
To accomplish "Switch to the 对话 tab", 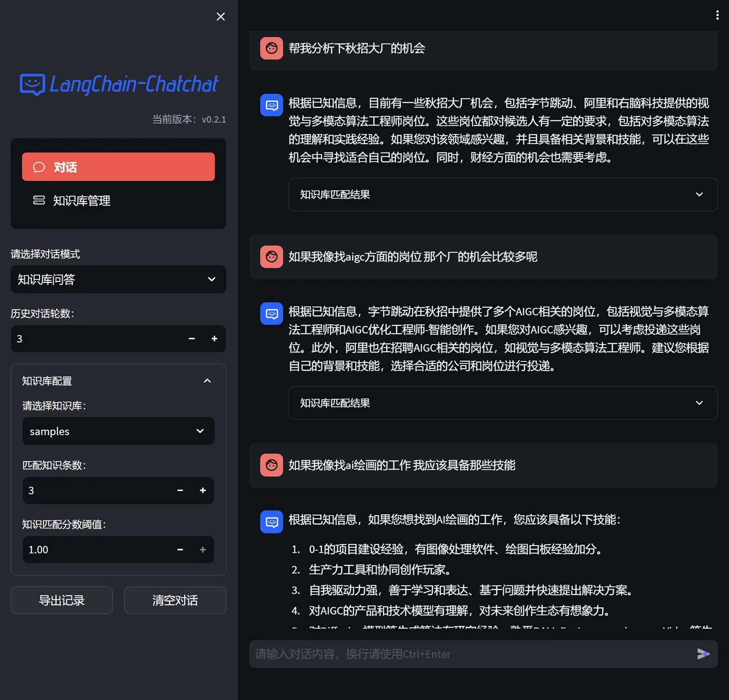I will (x=118, y=167).
